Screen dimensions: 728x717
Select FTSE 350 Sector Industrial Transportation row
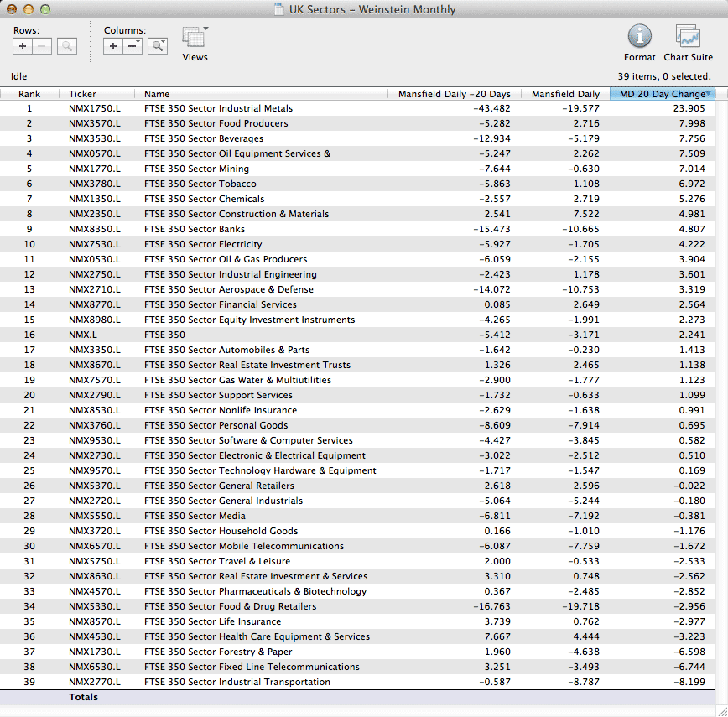coord(237,682)
